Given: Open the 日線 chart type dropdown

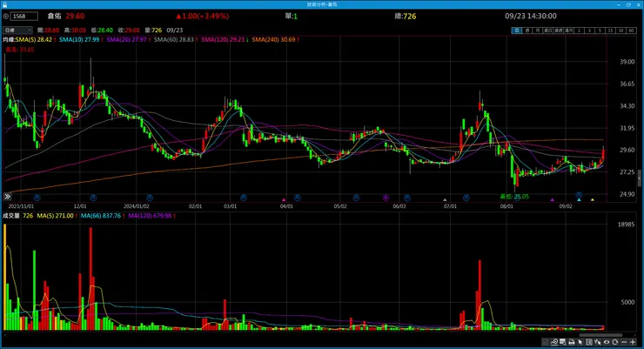Looking at the screenshot, I should pyautogui.click(x=17, y=30).
